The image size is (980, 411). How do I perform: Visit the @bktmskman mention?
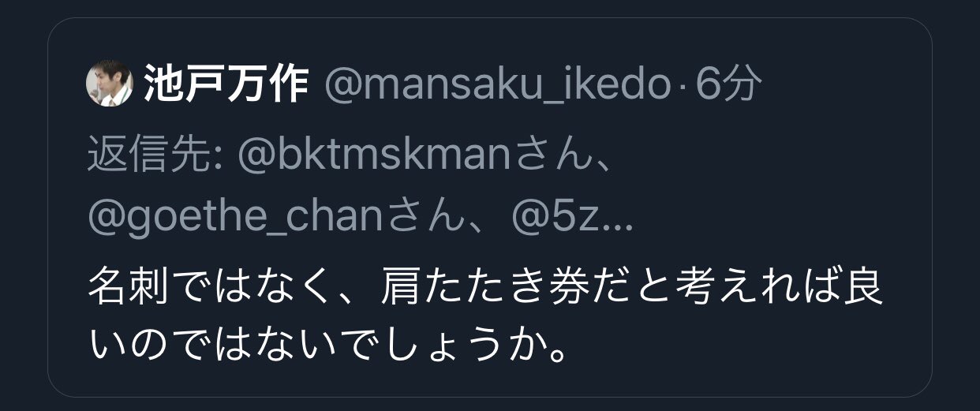pyautogui.click(x=376, y=157)
